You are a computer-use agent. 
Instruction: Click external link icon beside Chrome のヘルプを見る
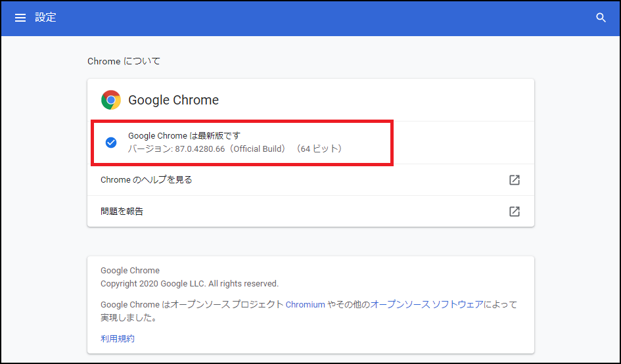click(515, 180)
